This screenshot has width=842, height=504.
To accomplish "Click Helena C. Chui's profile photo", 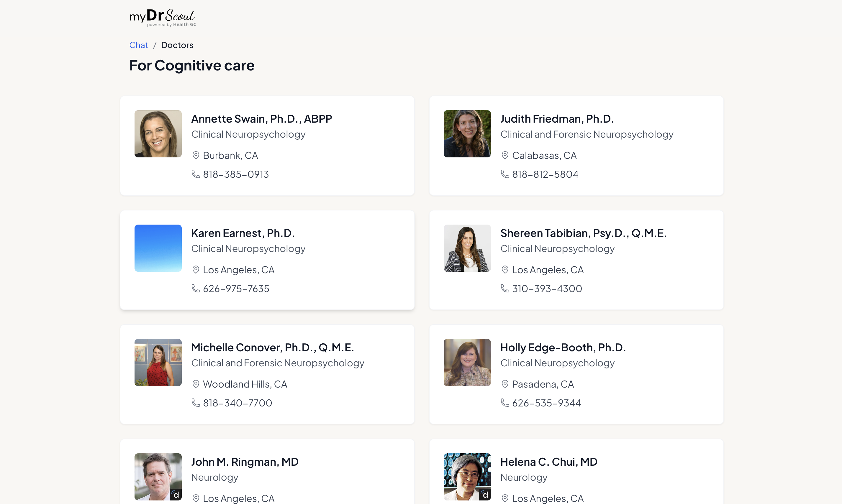I will click(x=467, y=477).
